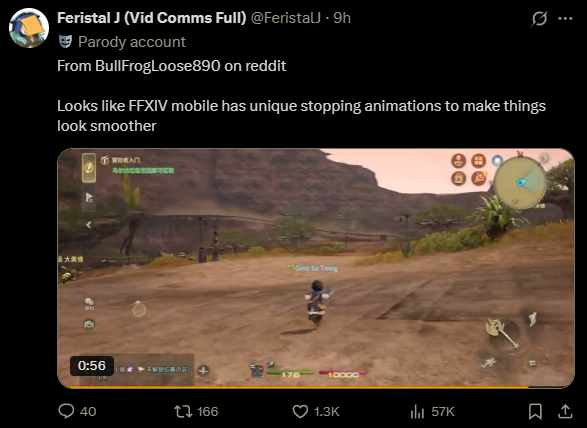The height and width of the screenshot is (428, 587).
Task: Open the @FeristalJ handle link
Action: point(286,18)
